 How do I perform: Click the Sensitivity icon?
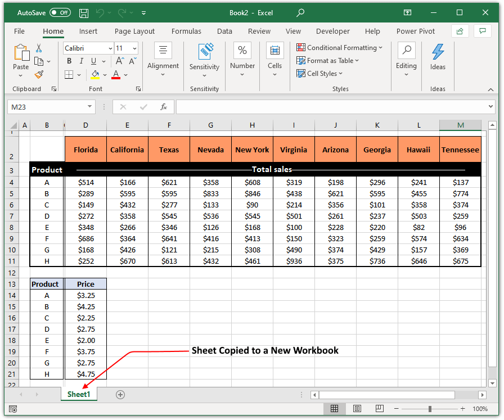pos(204,52)
